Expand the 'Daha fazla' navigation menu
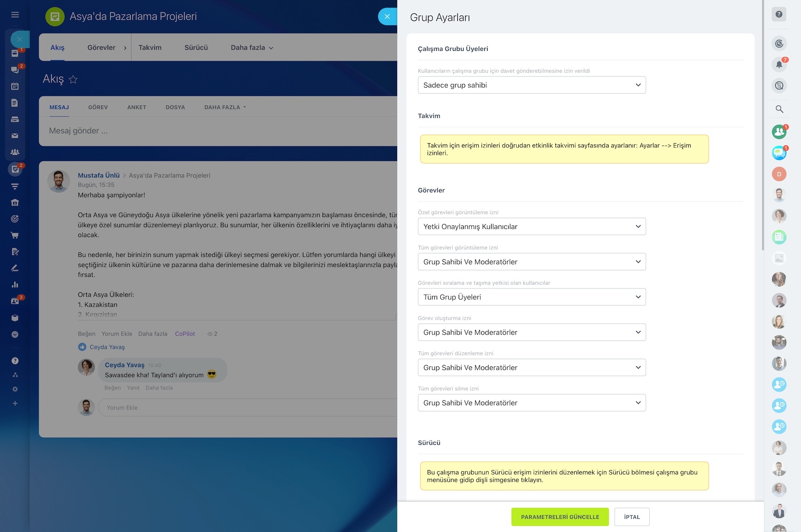801x532 pixels. [x=252, y=48]
